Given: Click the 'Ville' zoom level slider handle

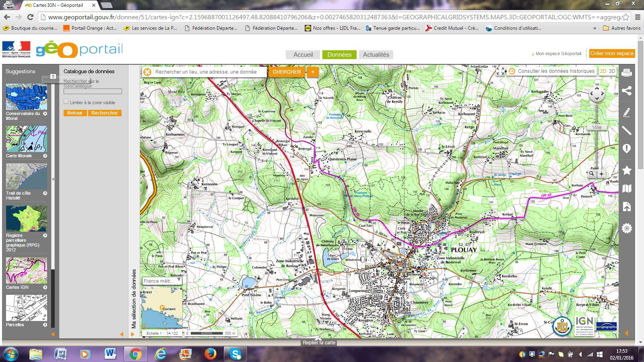Looking at the screenshot, I should (x=597, y=127).
